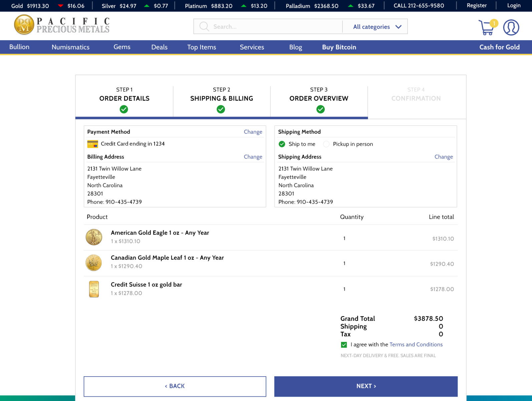
Task: Click the Next button
Action: (366, 386)
